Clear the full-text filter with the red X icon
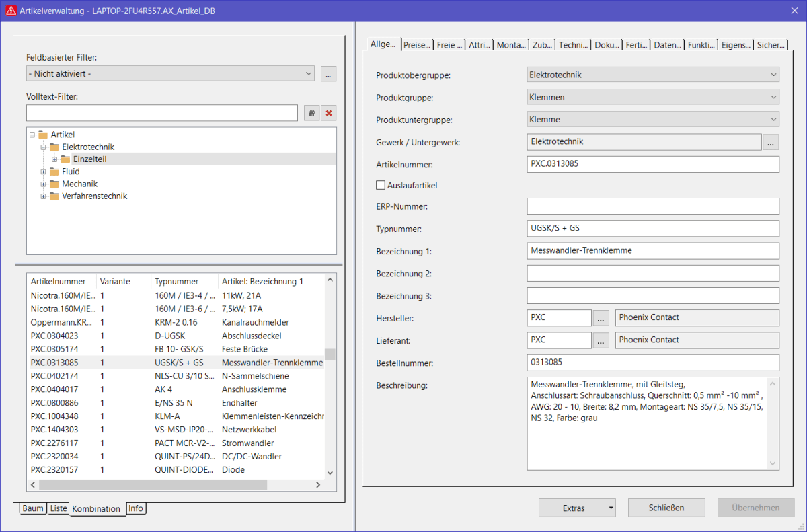The width and height of the screenshot is (807, 532). click(329, 112)
